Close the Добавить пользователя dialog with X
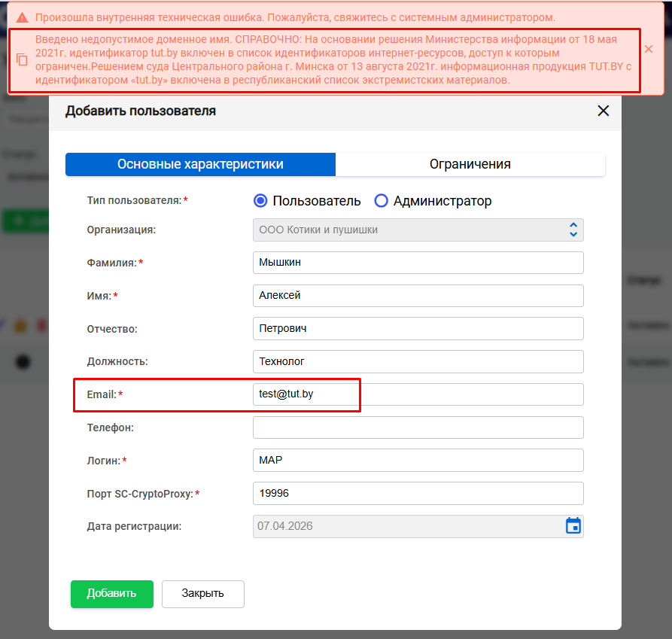 [603, 111]
